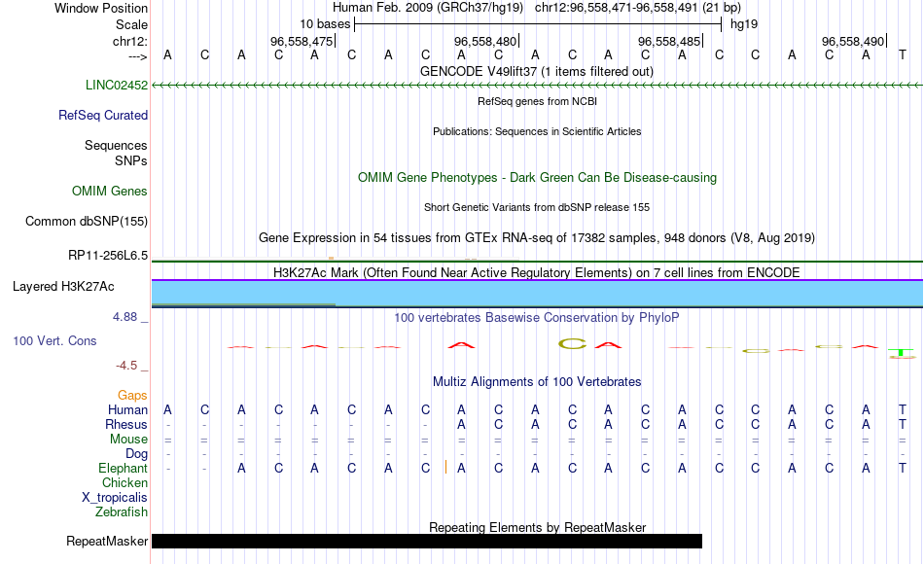This screenshot has width=924, height=564.
Task: Click the 96,558,485 position marker
Action: [x=670, y=41]
